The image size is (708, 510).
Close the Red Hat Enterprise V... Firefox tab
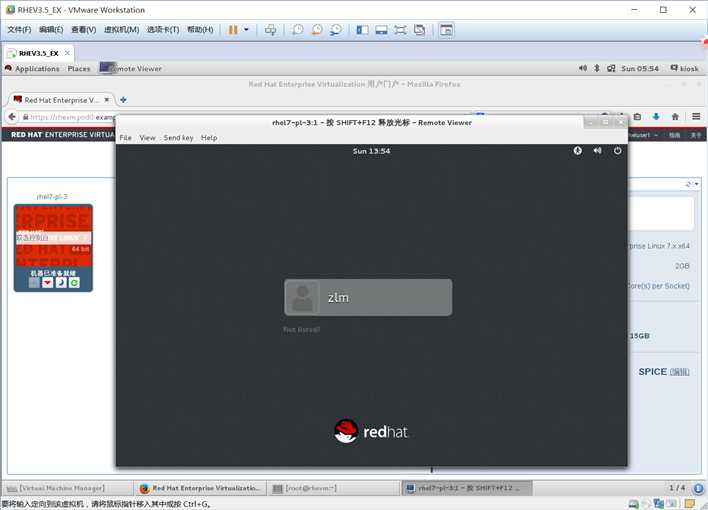pos(107,99)
